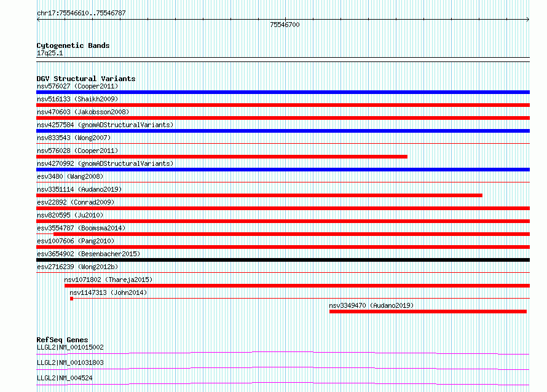This screenshot has height=392, width=547.
Task: Open variant nsv516133 (Shaikh2009) label
Action: 77,99
